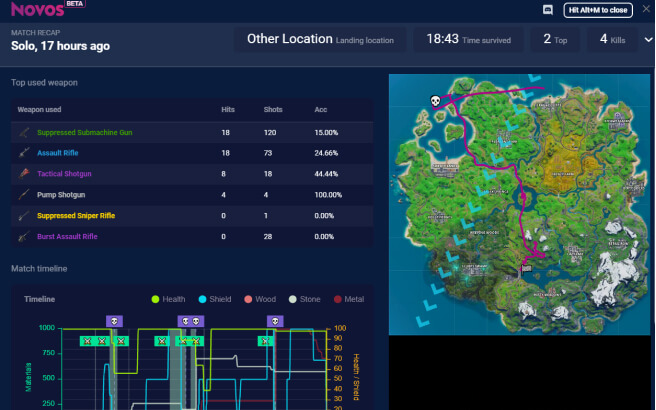The height and width of the screenshot is (410, 656).
Task: Select the last skull kill marker on timeline
Action: [275, 321]
